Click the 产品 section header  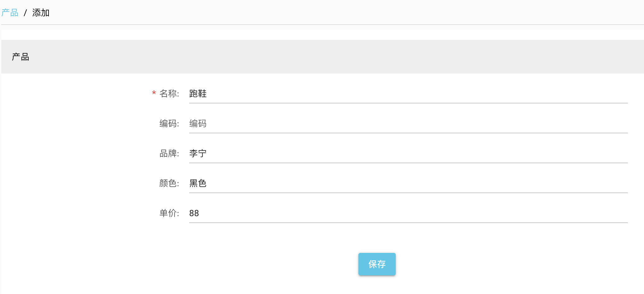21,57
